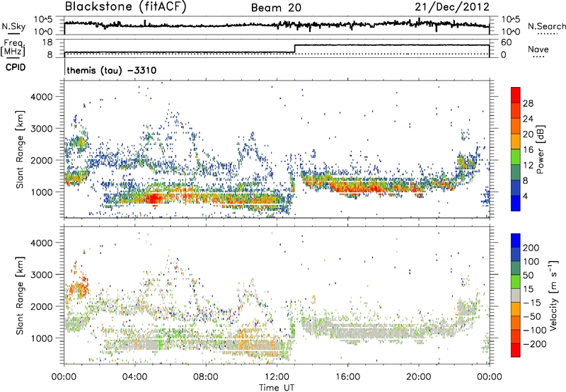Click the red high-power patch near 05:00
The image size is (566, 392).
pos(154,199)
